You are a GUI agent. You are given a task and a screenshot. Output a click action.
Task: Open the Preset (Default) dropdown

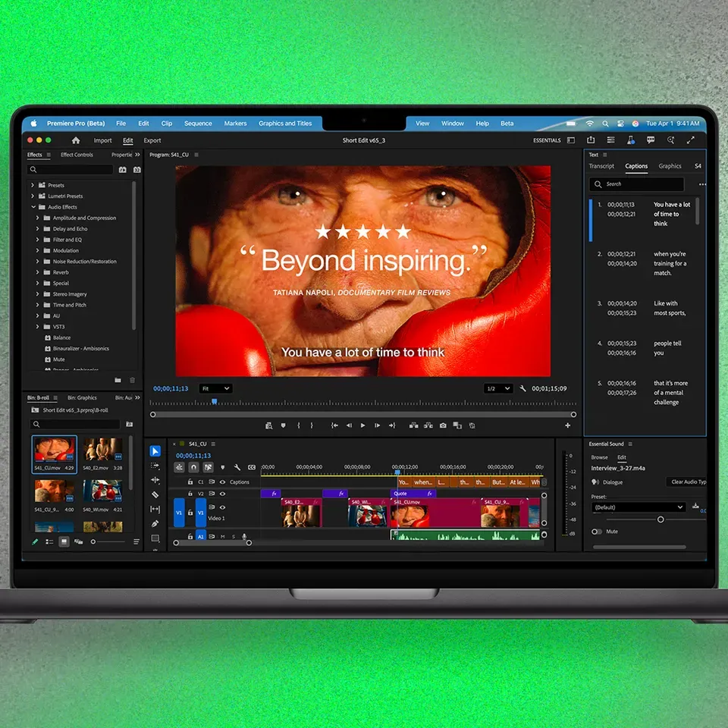638,507
